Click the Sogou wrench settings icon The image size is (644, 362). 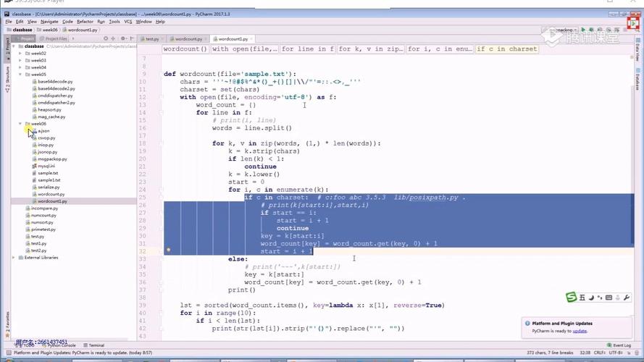click(x=627, y=298)
